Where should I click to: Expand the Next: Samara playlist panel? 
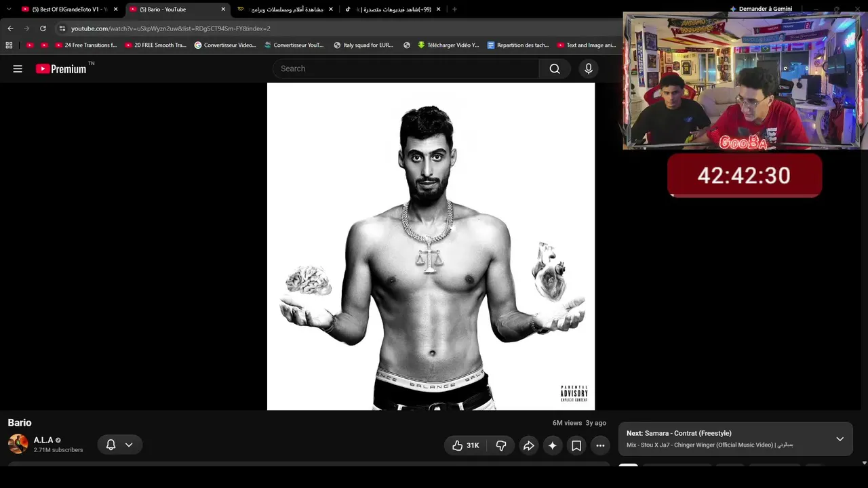click(x=840, y=439)
